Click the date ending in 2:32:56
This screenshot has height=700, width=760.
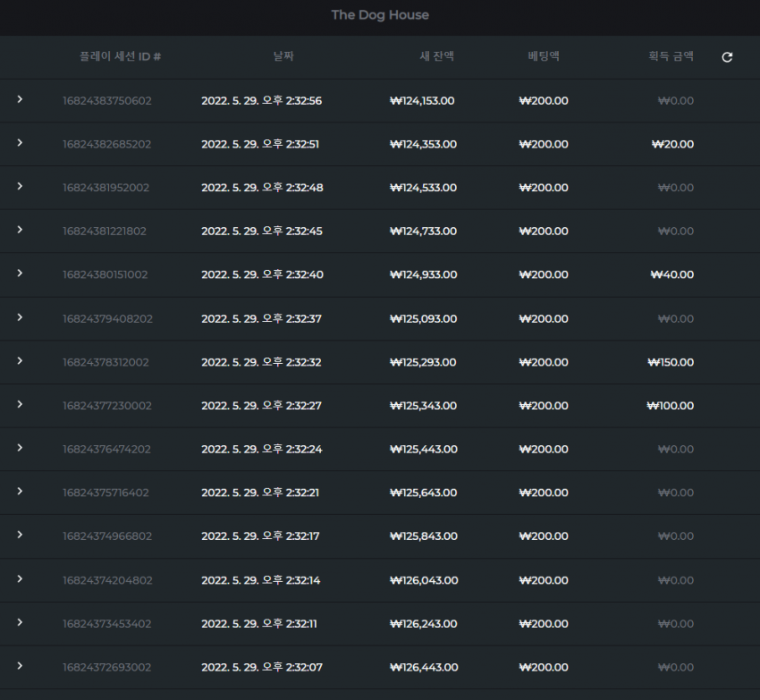point(262,101)
